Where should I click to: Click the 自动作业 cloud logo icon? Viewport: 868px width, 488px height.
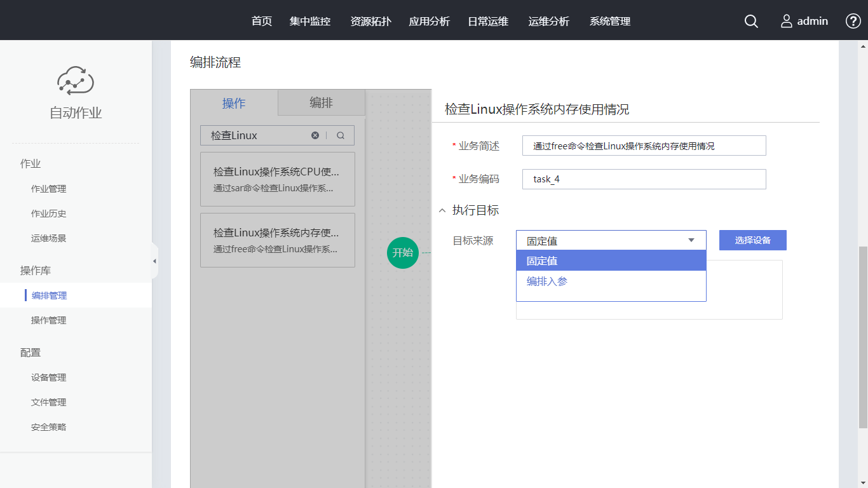76,81
